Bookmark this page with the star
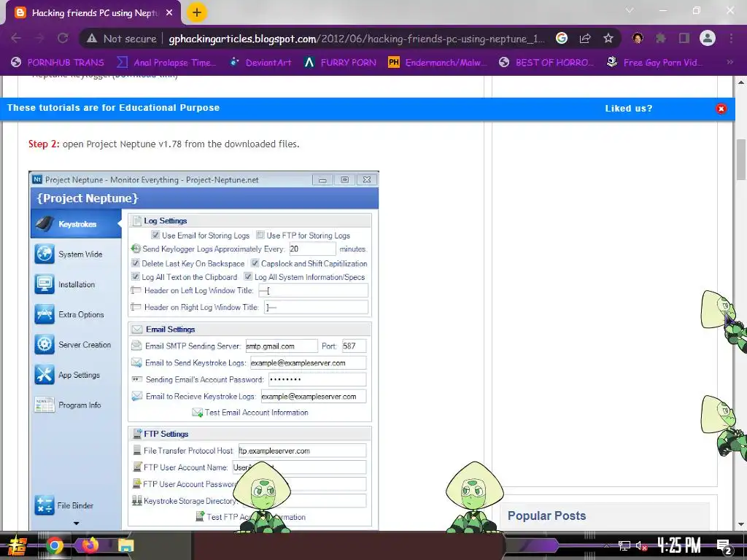 [608, 38]
